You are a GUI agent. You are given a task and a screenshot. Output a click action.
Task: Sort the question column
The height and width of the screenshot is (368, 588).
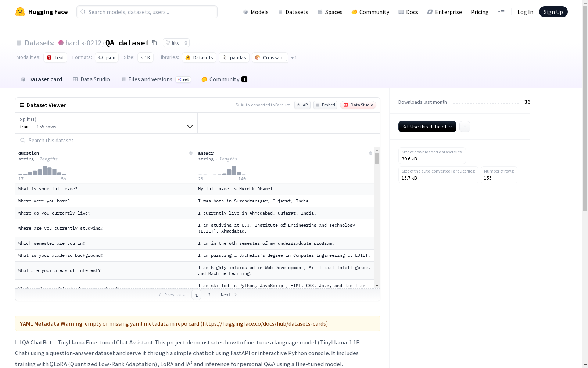click(191, 153)
